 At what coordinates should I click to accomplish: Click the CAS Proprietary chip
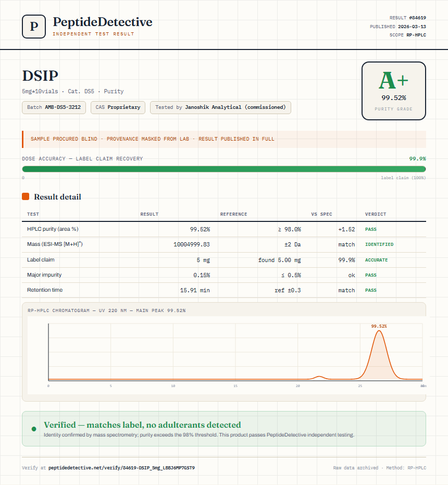point(118,107)
